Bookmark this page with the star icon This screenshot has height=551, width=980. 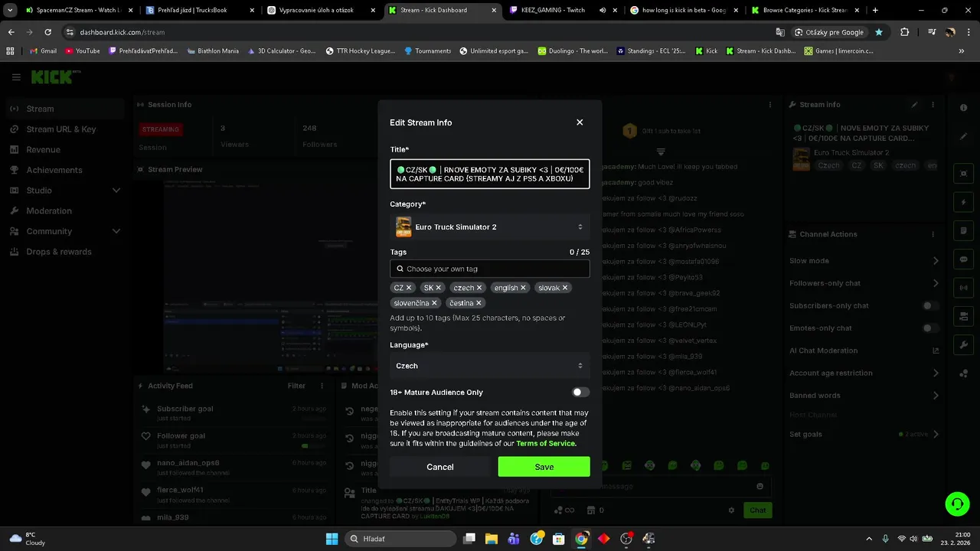[x=879, y=32]
